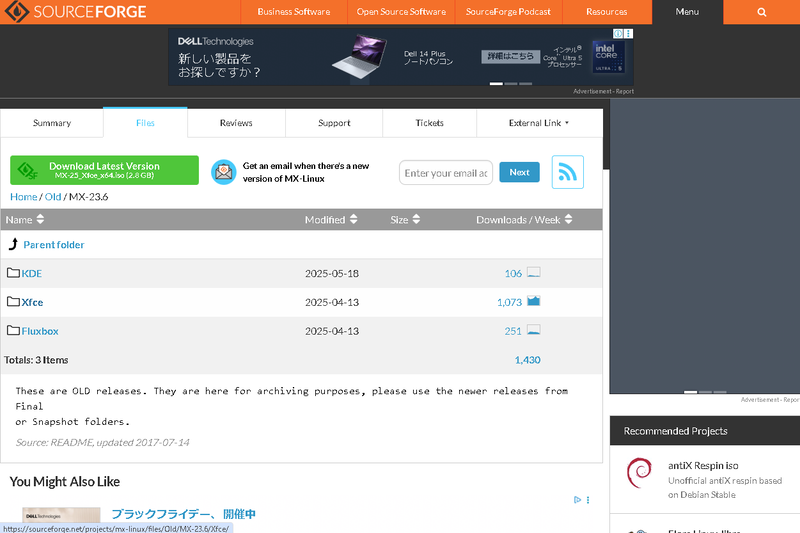Open the KDE downloads stats chart icon
This screenshot has width=800, height=533.
point(533,272)
